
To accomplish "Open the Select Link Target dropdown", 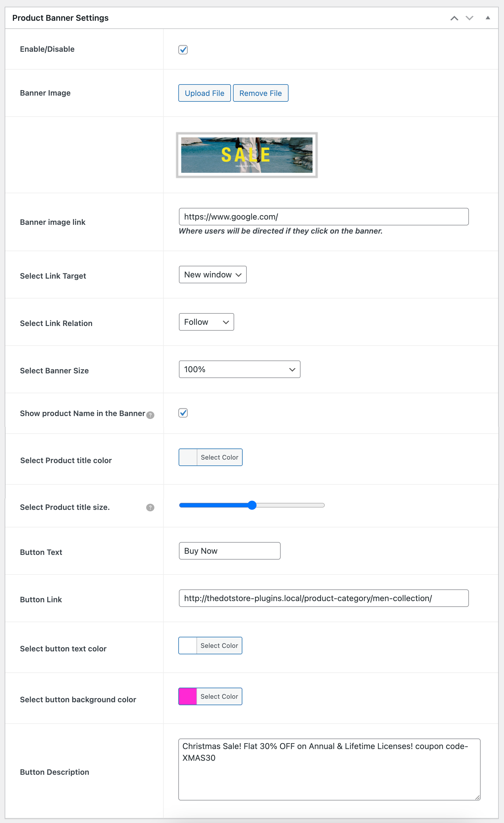I will coord(213,275).
